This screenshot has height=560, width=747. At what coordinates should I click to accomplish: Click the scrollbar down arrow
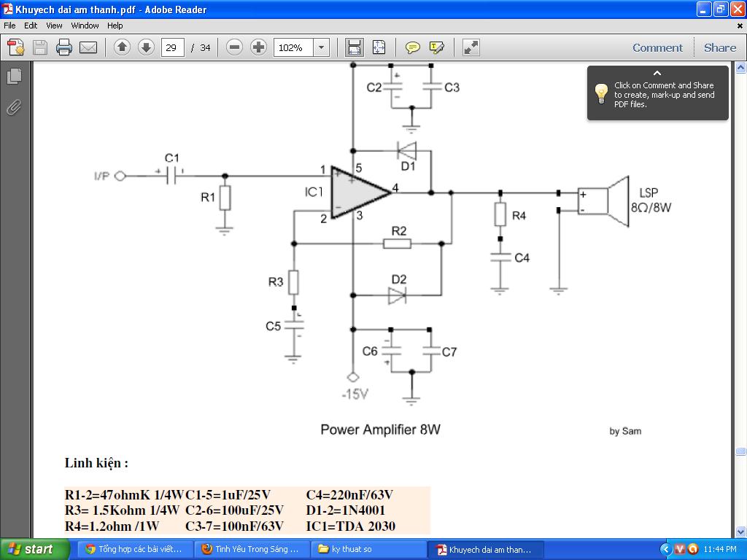741,532
